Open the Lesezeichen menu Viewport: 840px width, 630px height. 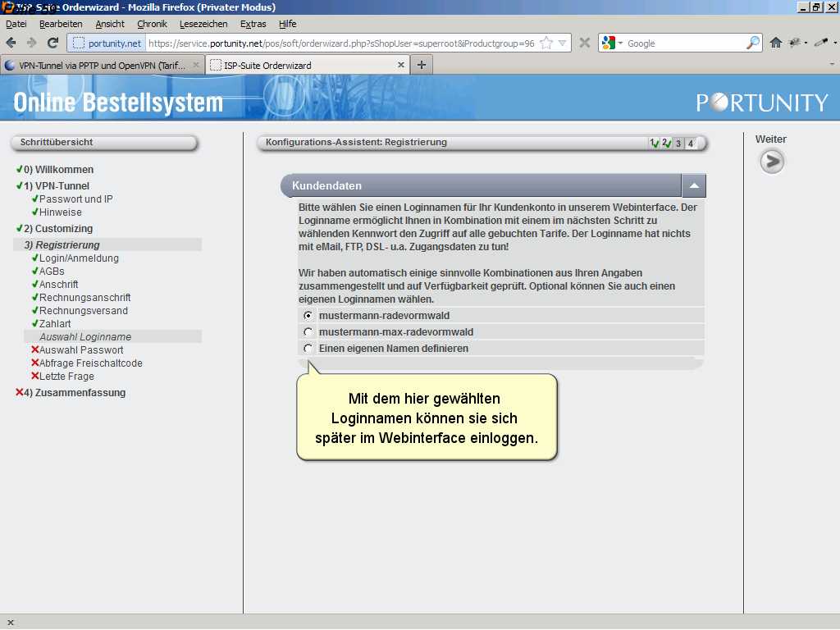coord(203,24)
